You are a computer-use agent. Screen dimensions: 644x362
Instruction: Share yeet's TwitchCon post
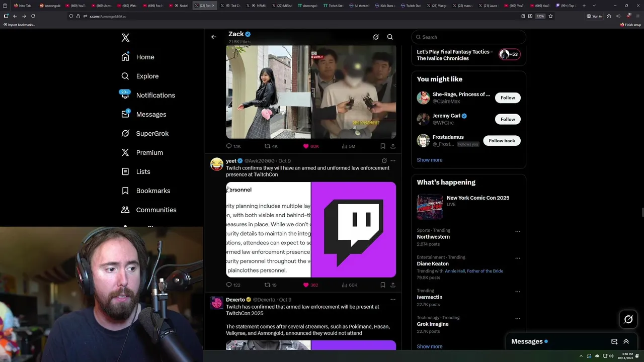(393, 285)
